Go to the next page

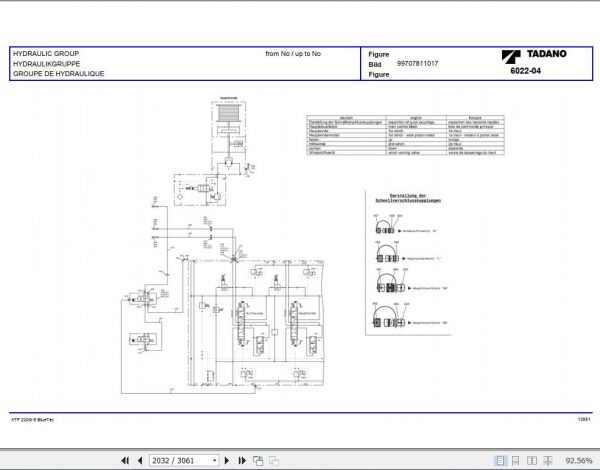227,460
